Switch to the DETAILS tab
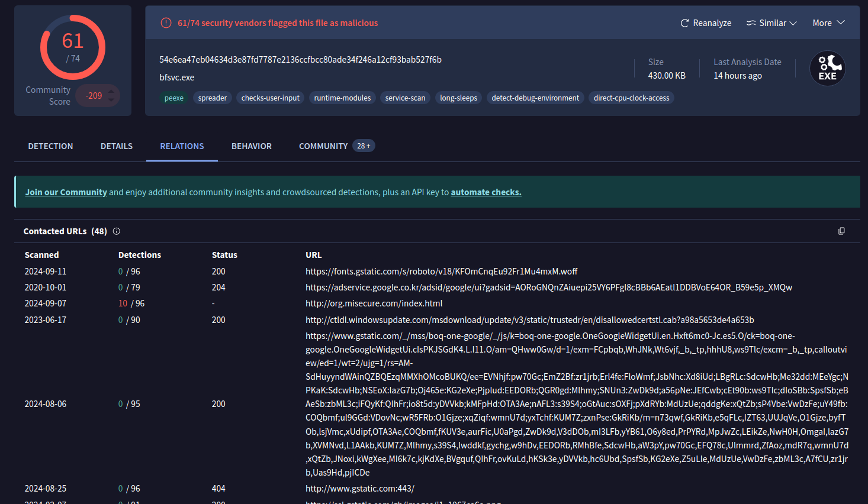Screen dimensions: 868x504 117,146
